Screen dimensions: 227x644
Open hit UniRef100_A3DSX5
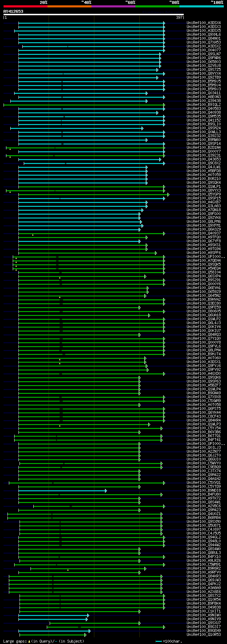[204, 31]
